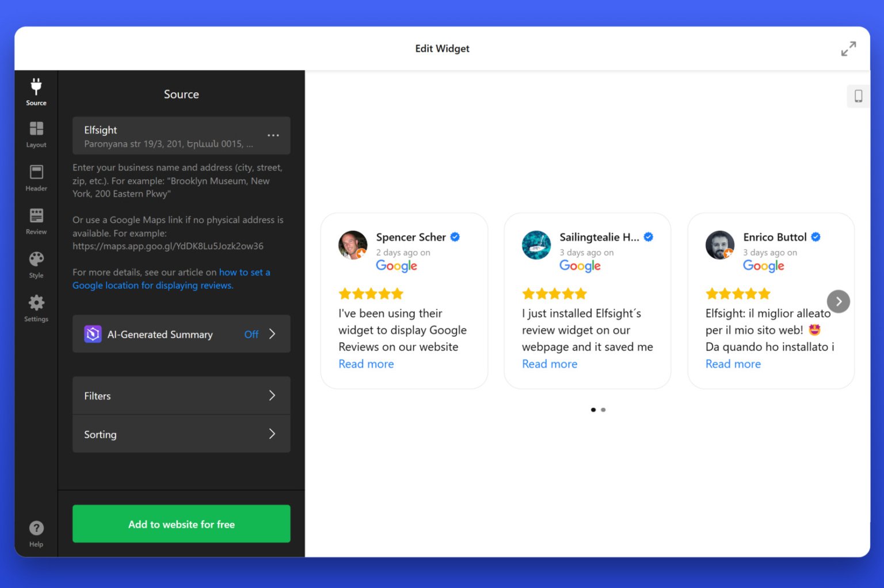Viewport: 884px width, 588px height.
Task: Open the Elfsight source options menu
Action: [x=273, y=135]
